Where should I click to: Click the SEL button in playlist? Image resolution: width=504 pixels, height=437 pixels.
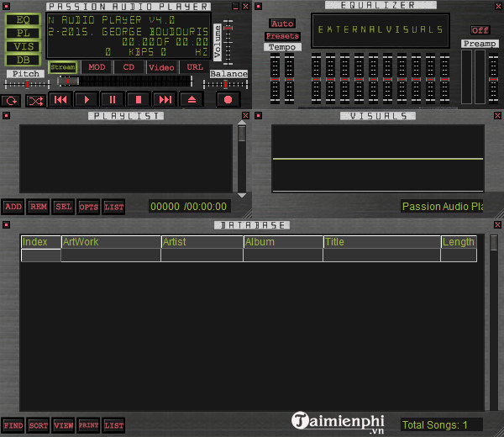click(x=64, y=207)
